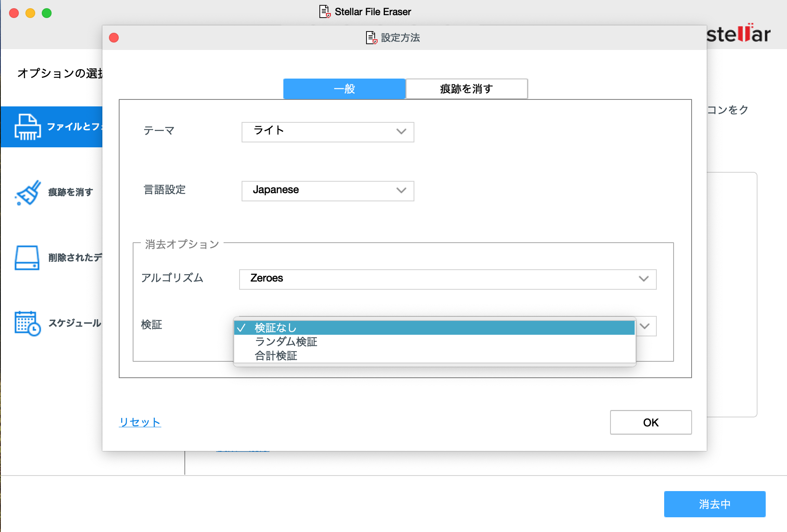Click the 消去オプション group title
Image resolution: width=787 pixels, height=532 pixels.
point(182,244)
